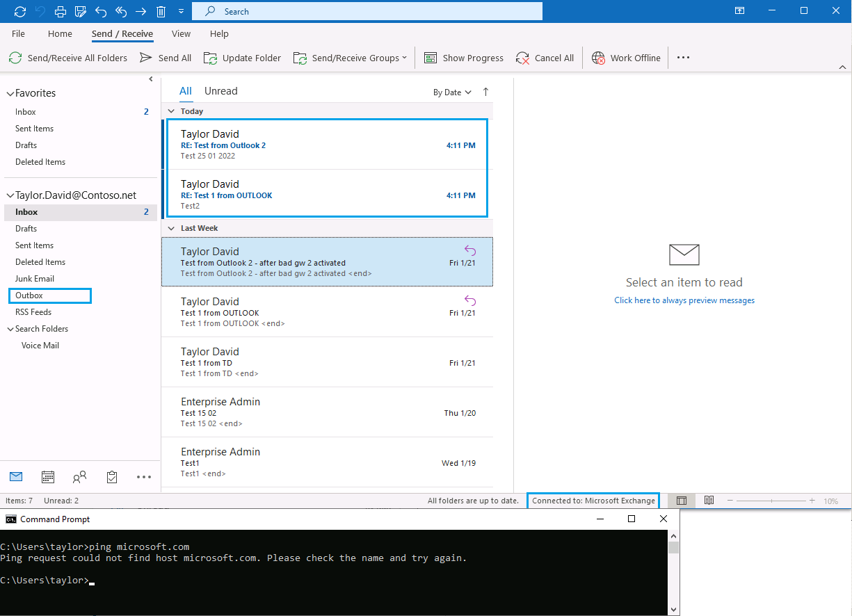
Task: Open message Test 1 from TD
Action: click(328, 362)
